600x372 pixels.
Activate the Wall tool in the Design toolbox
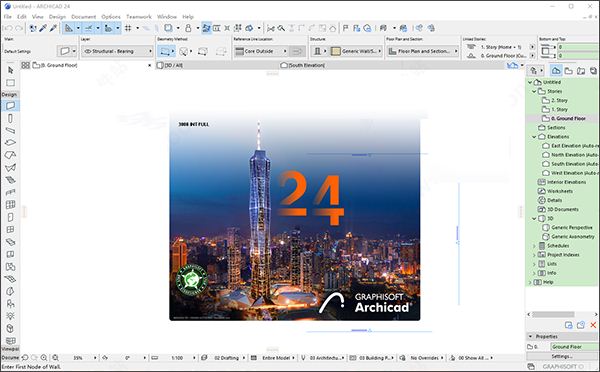click(10, 105)
